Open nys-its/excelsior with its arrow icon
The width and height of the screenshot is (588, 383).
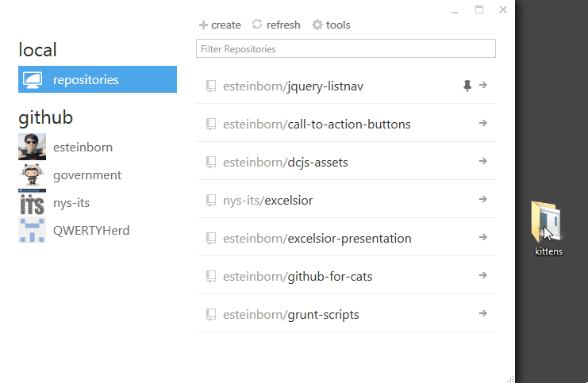(x=483, y=199)
